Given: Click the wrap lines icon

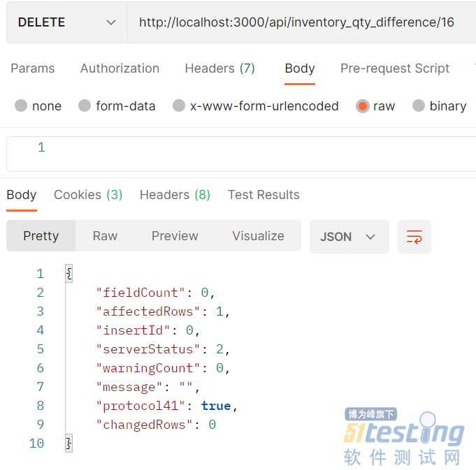Looking at the screenshot, I should click(414, 237).
